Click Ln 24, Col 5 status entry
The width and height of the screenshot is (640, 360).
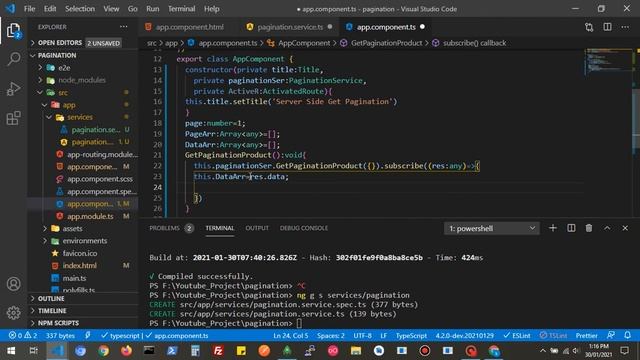[291, 336]
